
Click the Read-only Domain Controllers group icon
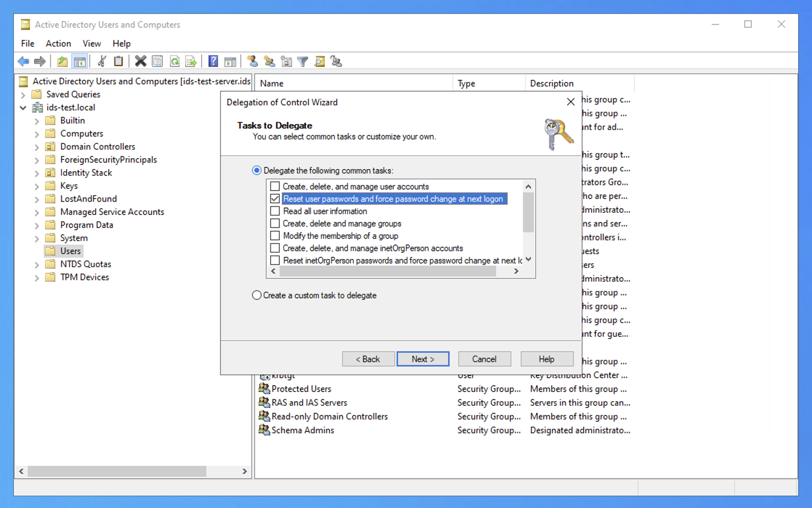(264, 416)
